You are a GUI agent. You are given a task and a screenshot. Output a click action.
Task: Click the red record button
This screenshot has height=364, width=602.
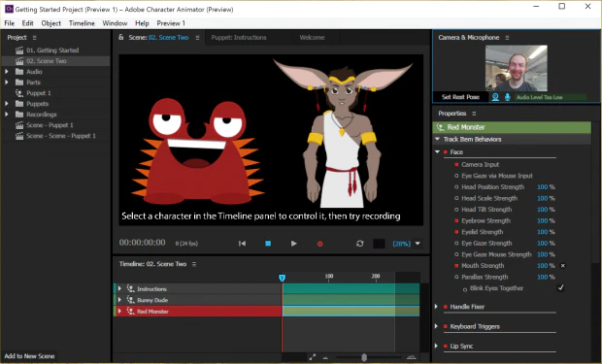[x=319, y=244]
